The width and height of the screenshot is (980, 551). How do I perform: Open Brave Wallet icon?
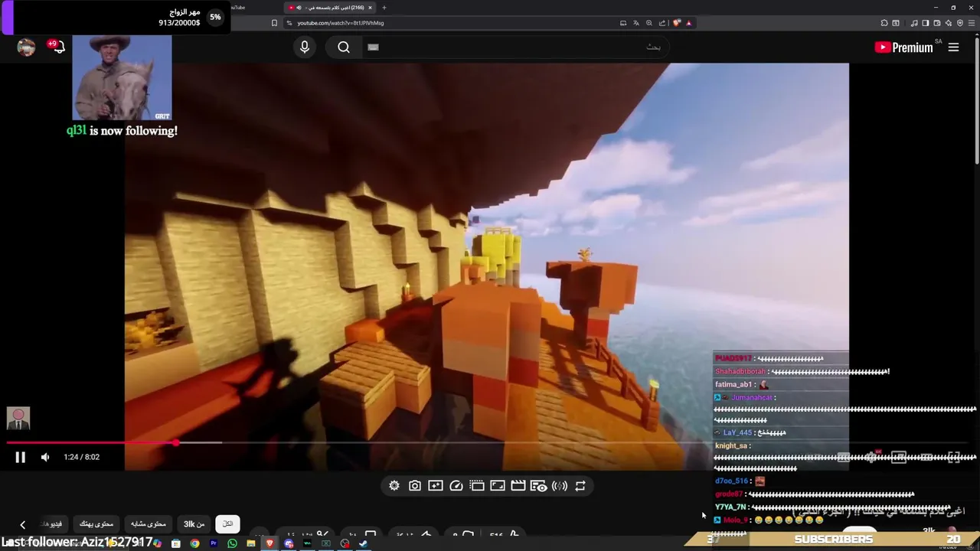pyautogui.click(x=936, y=23)
